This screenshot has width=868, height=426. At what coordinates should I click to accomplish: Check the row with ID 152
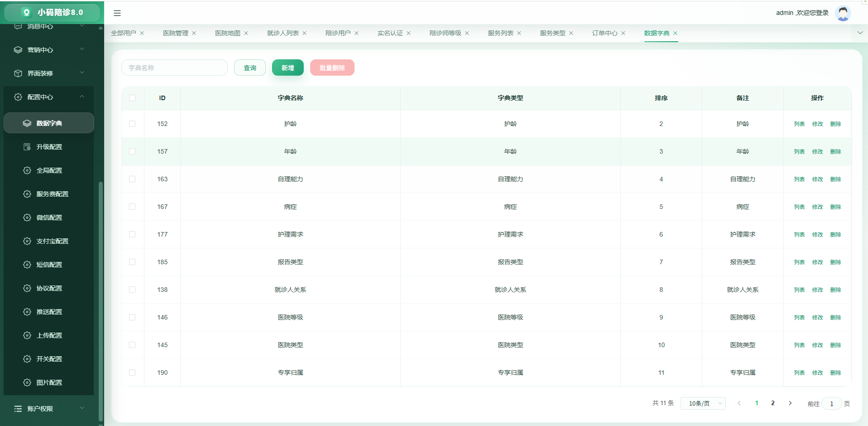[132, 124]
